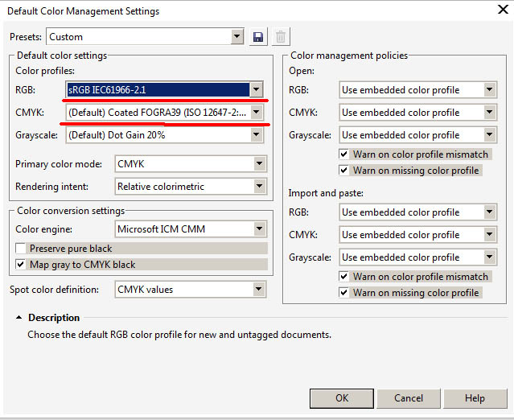Enable the Preserve pure black checkbox

click(x=21, y=248)
